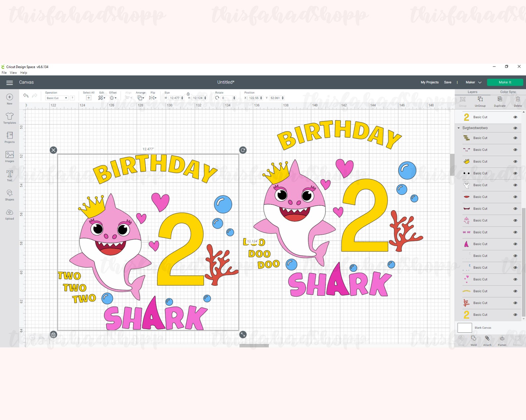This screenshot has height=420, width=526.
Task: Click the UnGroup button
Action: [x=480, y=102]
